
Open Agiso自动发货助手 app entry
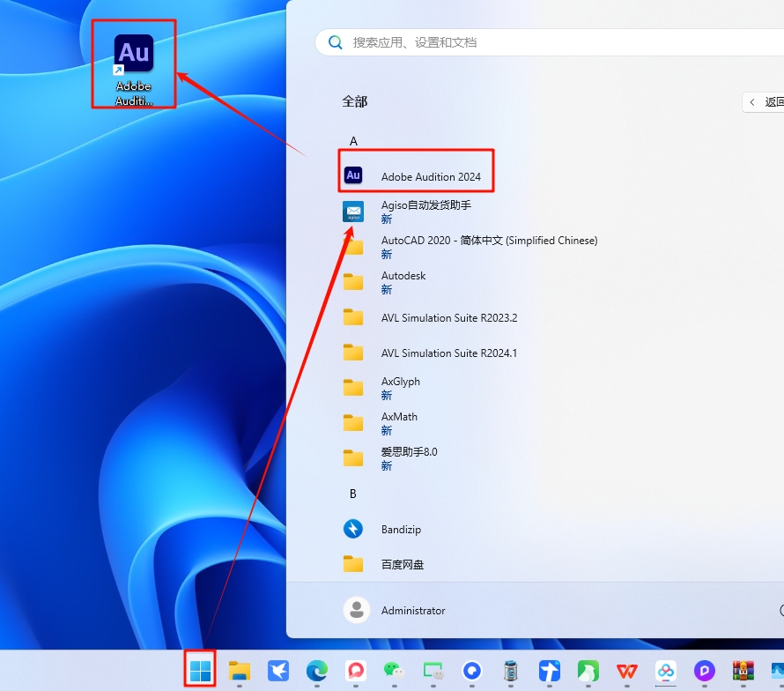425,212
